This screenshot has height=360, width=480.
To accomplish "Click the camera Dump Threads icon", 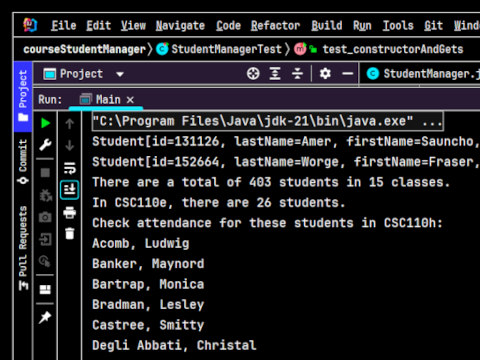I will tap(45, 217).
